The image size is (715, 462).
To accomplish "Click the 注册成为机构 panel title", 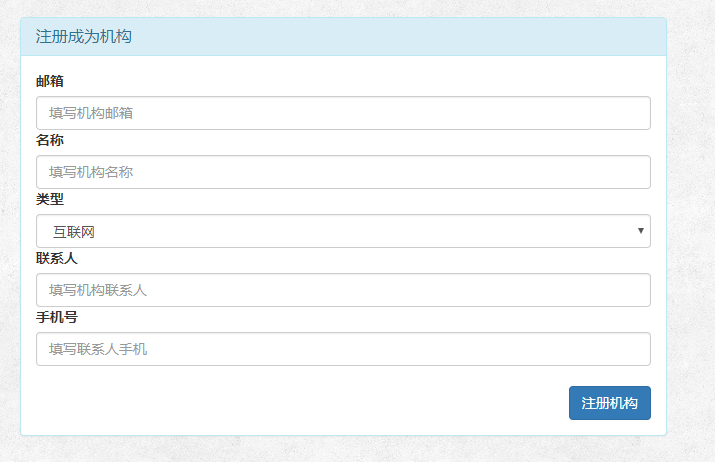I will pyautogui.click(x=83, y=36).
